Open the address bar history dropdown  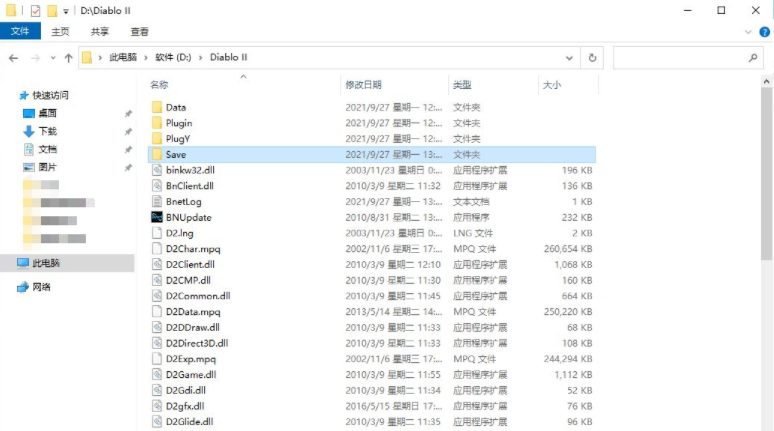coord(569,58)
